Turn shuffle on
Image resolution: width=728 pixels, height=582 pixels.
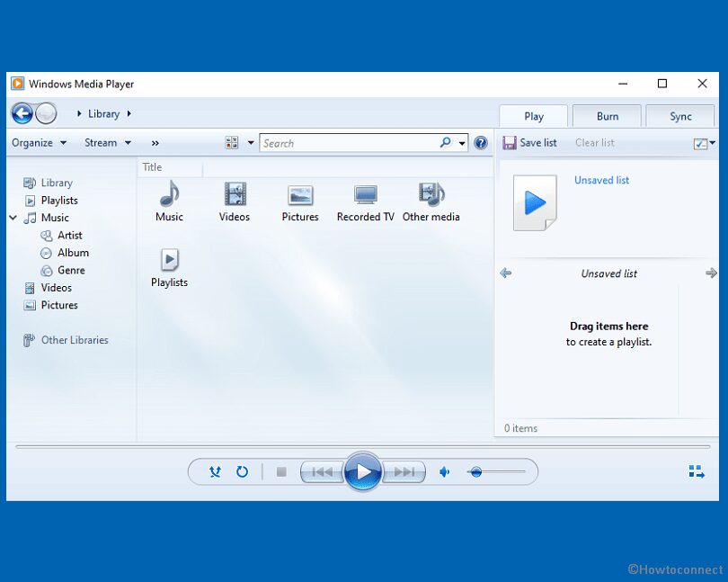coord(215,472)
